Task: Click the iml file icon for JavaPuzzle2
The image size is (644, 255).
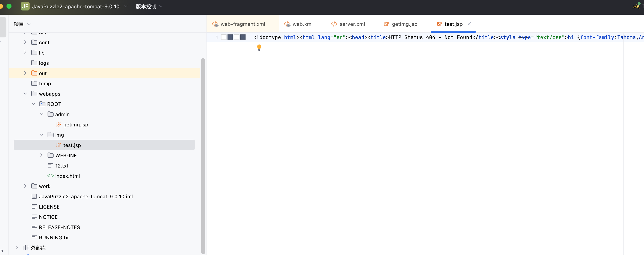Action: click(34, 196)
